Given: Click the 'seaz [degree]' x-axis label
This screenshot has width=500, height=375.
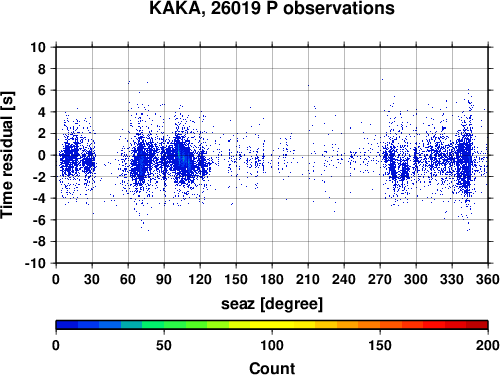Looking at the screenshot, I should pyautogui.click(x=272, y=304).
